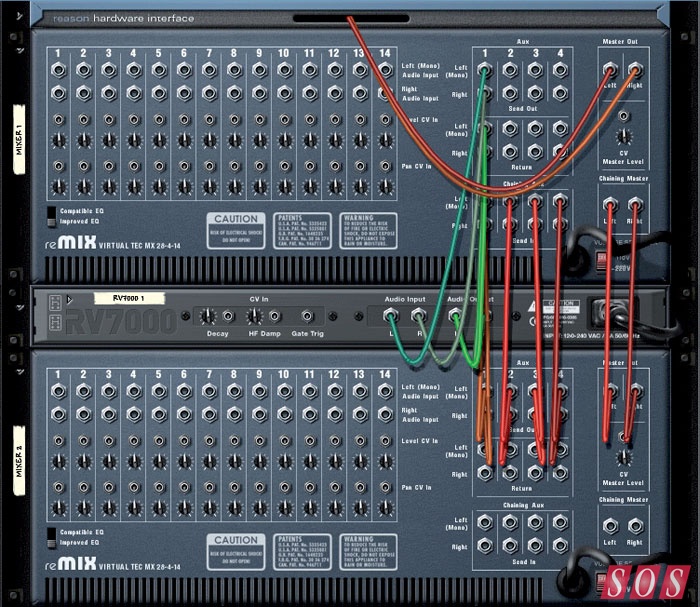Click Mixer 1 Aux 4 Send Out Right jack
Viewport: 700px width, 607px height.
[560, 93]
